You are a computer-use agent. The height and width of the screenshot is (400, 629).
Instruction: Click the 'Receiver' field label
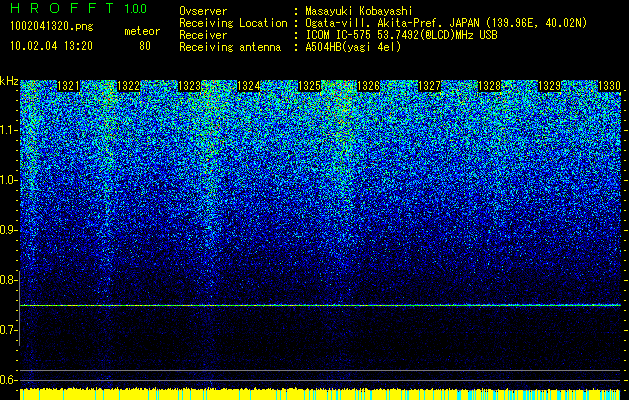(x=203, y=35)
